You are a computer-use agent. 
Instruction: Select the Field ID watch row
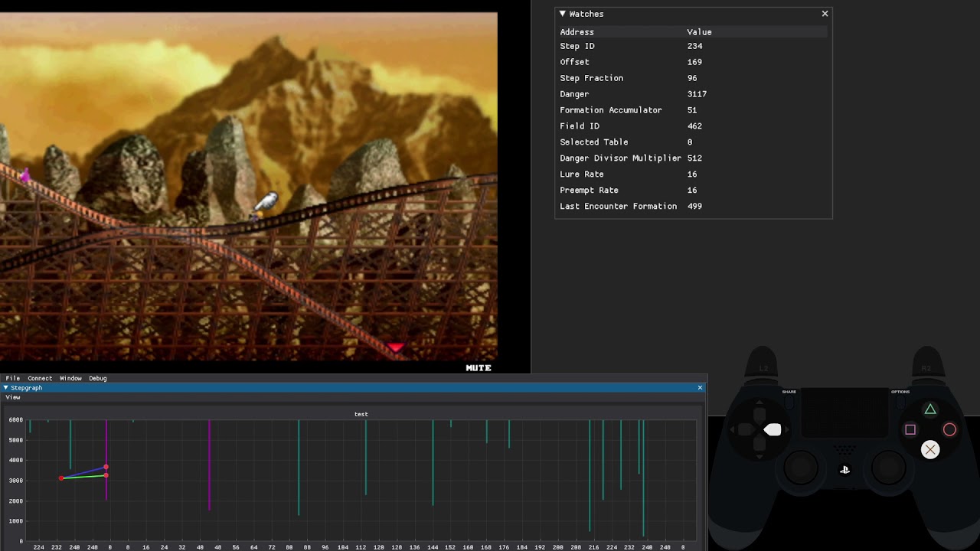693,126
